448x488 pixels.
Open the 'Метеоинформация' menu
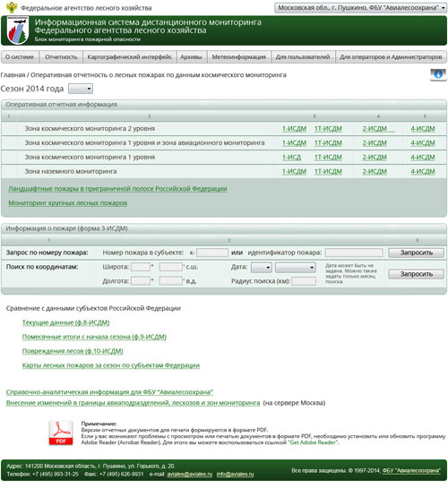coord(239,57)
